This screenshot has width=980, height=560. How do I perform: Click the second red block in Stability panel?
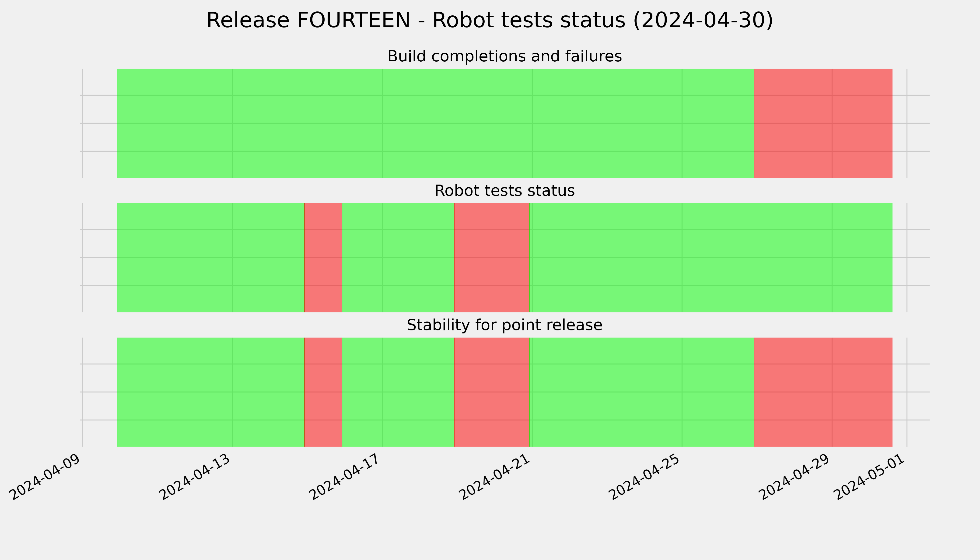click(492, 392)
